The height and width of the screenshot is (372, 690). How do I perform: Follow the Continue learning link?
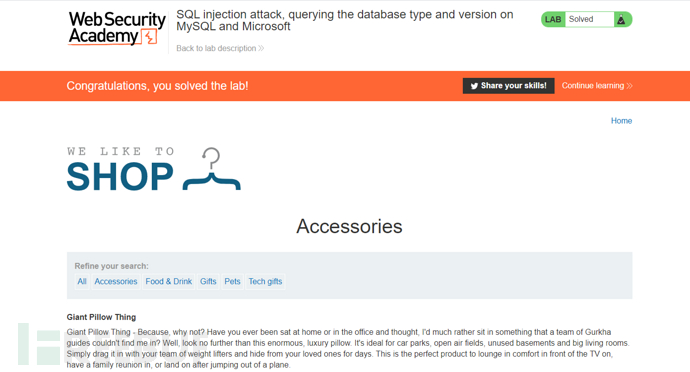point(597,86)
